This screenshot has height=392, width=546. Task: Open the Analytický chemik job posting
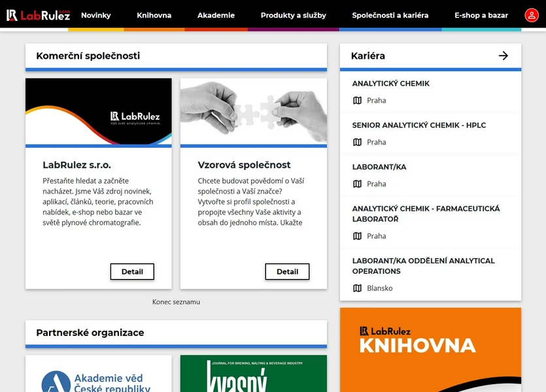(x=390, y=84)
